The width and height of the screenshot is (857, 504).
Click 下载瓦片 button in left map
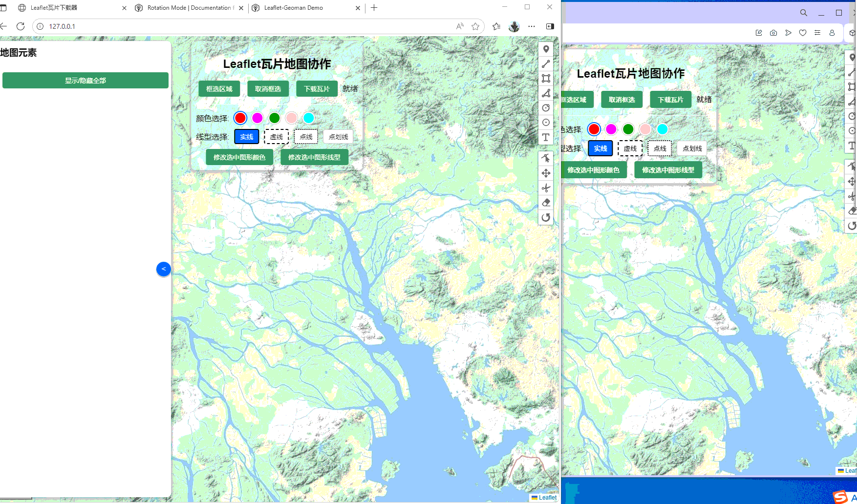tap(317, 89)
